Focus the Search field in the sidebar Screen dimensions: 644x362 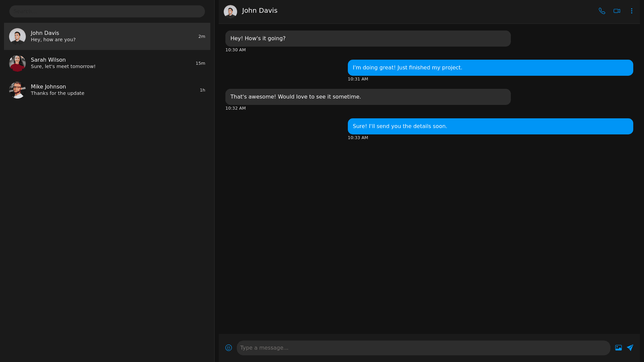click(x=107, y=11)
